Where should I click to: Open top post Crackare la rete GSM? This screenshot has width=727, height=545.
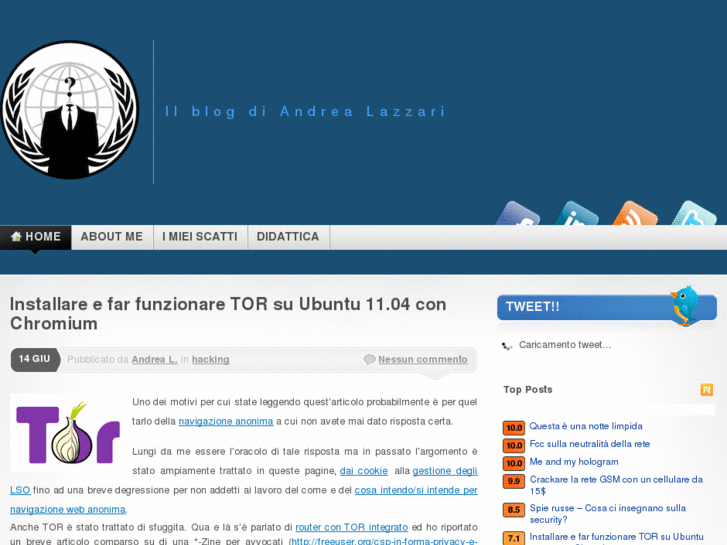tap(616, 485)
